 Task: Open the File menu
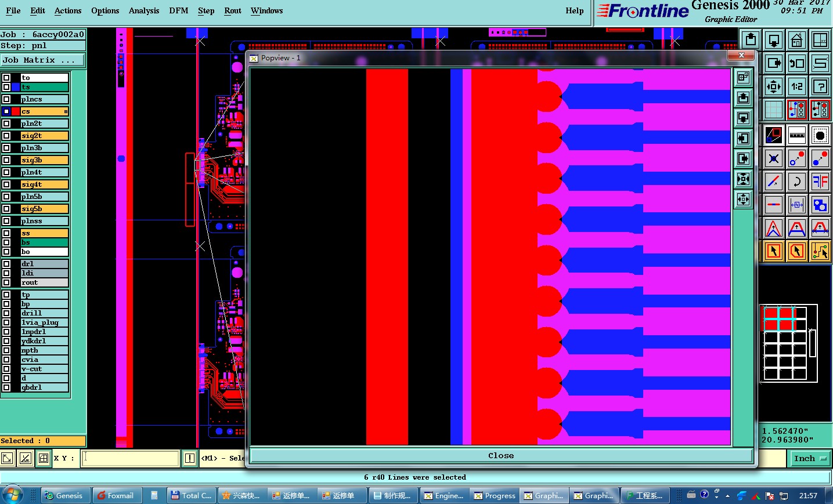tap(13, 10)
